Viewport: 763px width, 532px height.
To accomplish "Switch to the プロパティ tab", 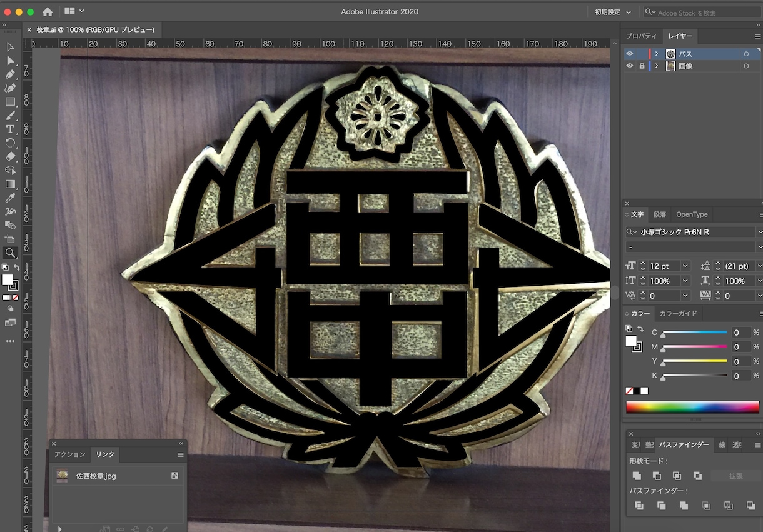I will (x=642, y=36).
